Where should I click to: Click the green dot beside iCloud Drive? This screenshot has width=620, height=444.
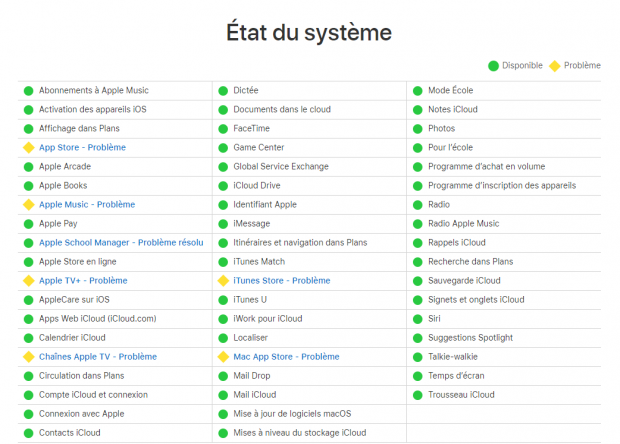(223, 186)
